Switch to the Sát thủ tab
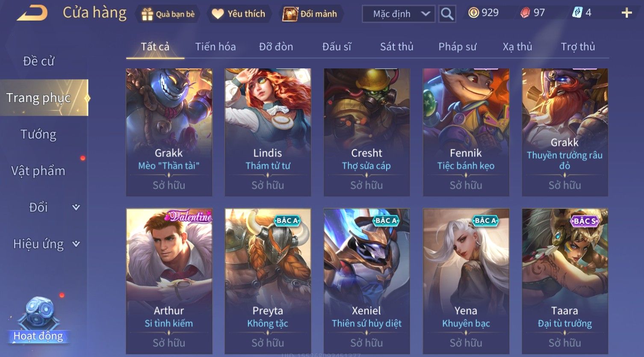 tap(397, 47)
